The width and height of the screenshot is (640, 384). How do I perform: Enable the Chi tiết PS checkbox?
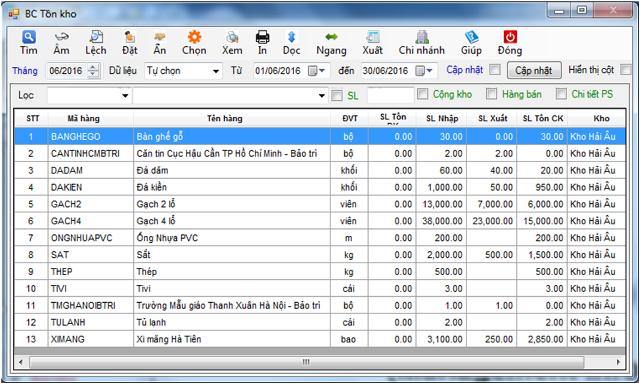(561, 94)
